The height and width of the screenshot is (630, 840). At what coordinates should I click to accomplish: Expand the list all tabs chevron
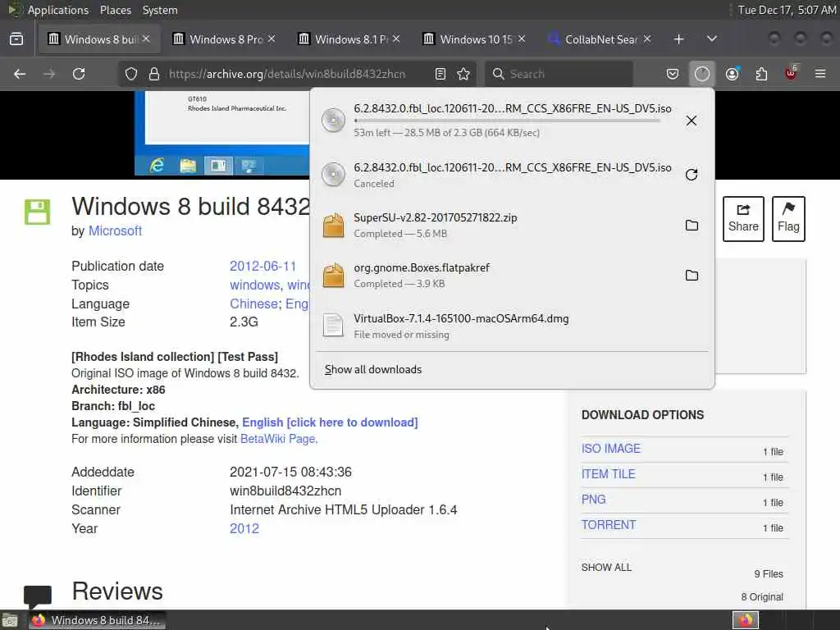[712, 39]
